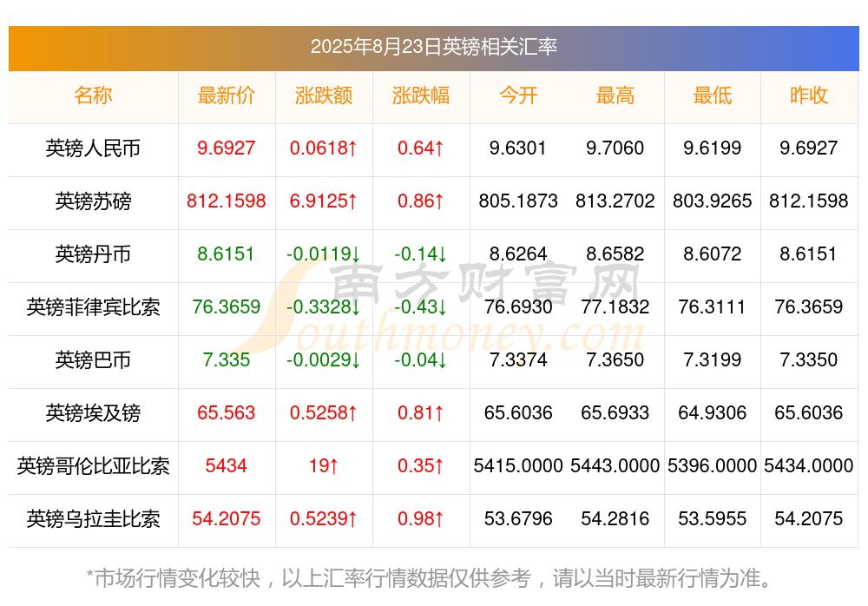Click latest price 54.2075 in red
Image resolution: width=868 pixels, height=606 pixels.
click(227, 519)
